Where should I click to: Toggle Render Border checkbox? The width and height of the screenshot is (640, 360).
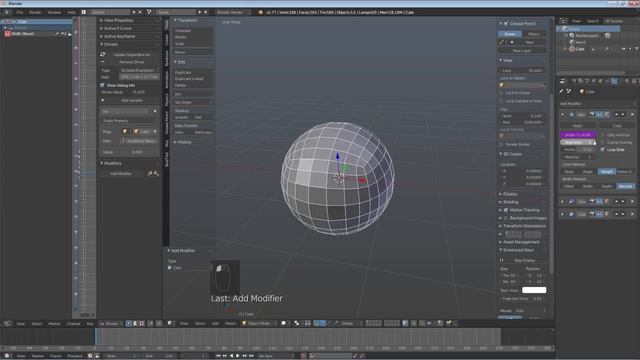[502, 144]
